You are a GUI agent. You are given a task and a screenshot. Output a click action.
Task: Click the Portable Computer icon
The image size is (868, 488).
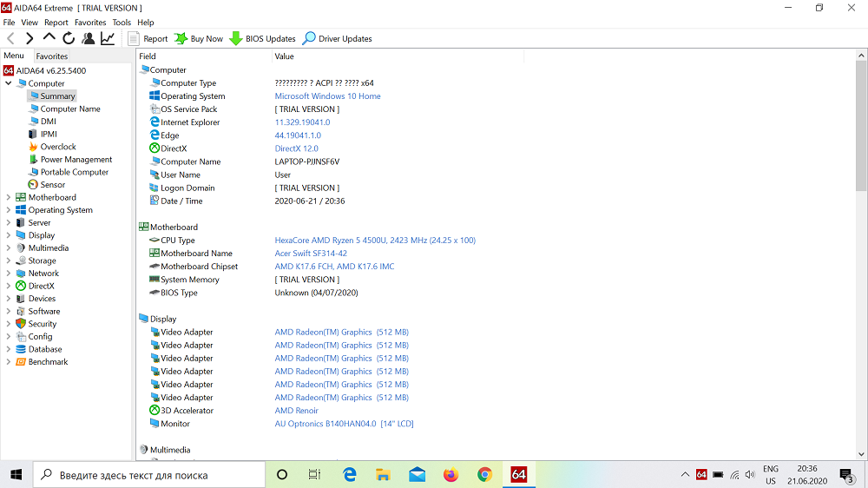(33, 172)
